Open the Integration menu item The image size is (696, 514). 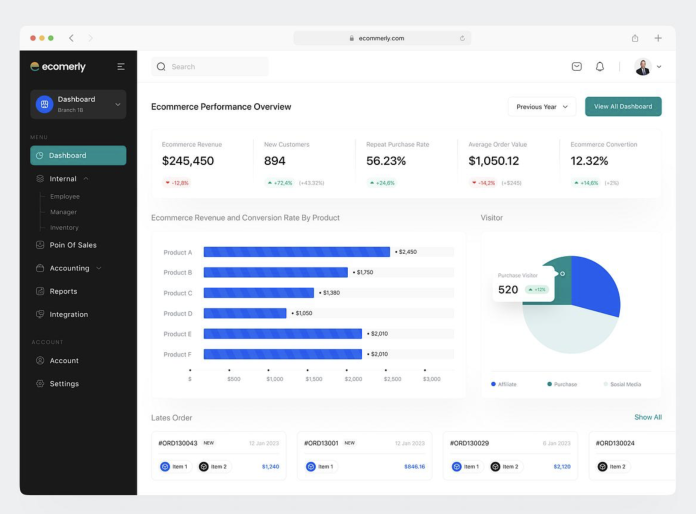point(69,314)
